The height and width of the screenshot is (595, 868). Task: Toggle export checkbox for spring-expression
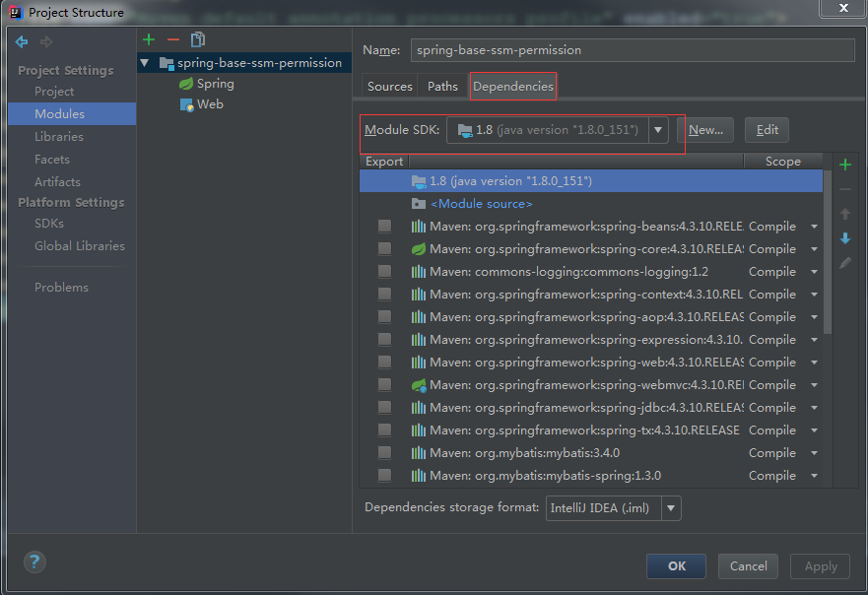384,339
